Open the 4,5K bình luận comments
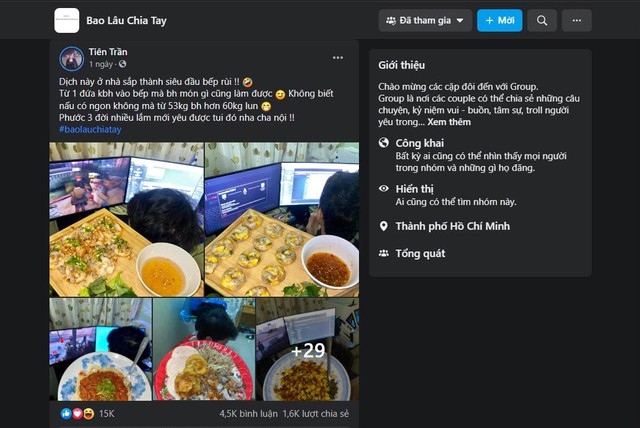Image resolution: width=640 pixels, height=428 pixels. (248, 414)
